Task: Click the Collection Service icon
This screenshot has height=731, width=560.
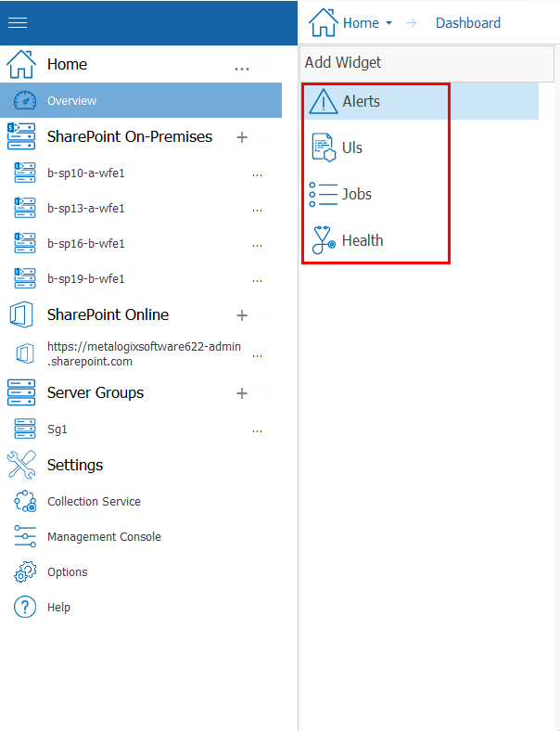Action: (x=25, y=502)
